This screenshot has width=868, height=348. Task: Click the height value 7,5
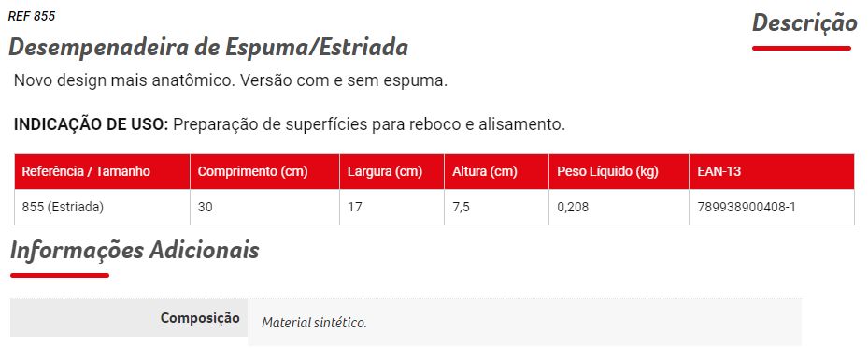coord(462,208)
